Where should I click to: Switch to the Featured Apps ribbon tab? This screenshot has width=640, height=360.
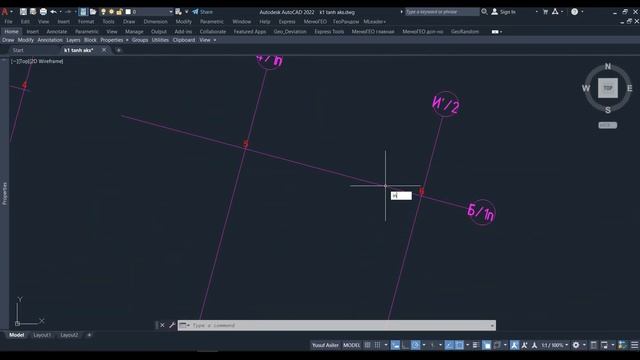pyautogui.click(x=250, y=31)
